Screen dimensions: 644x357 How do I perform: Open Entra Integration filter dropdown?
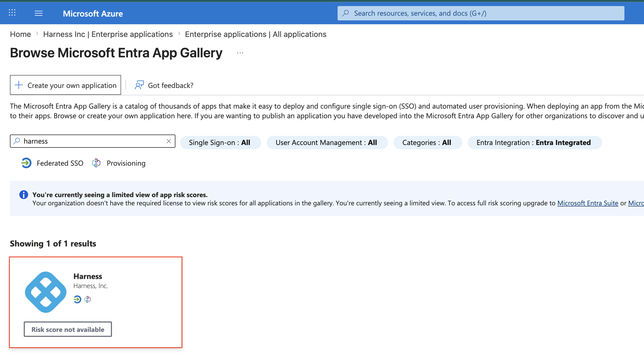pos(534,143)
